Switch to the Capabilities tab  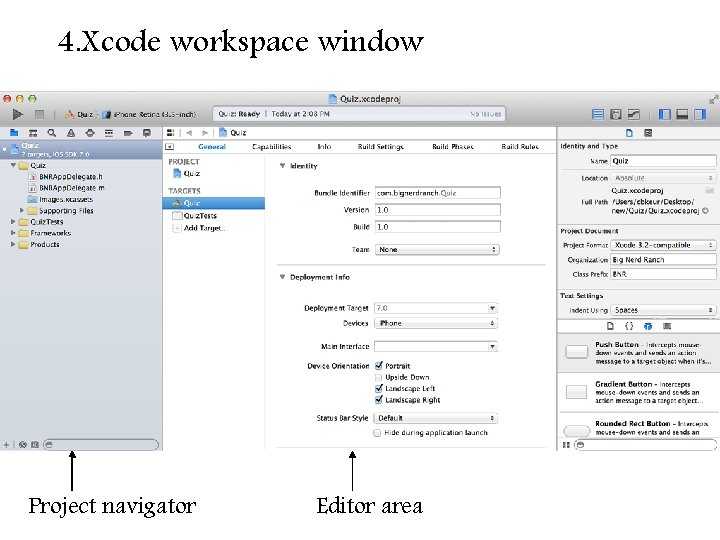[x=272, y=146]
